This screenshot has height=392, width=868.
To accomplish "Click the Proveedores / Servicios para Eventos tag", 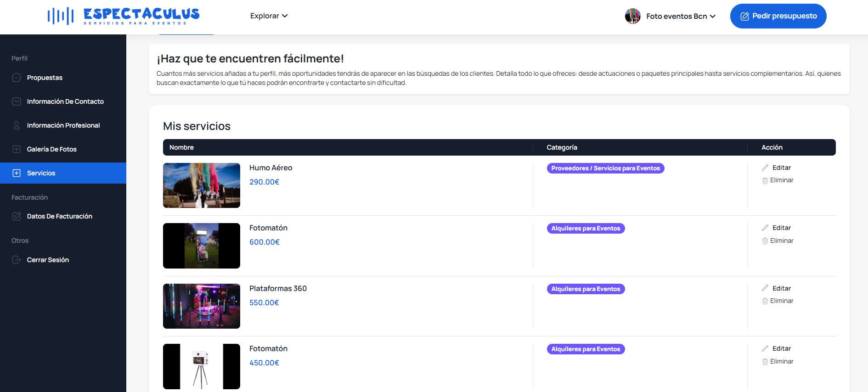I will (605, 168).
